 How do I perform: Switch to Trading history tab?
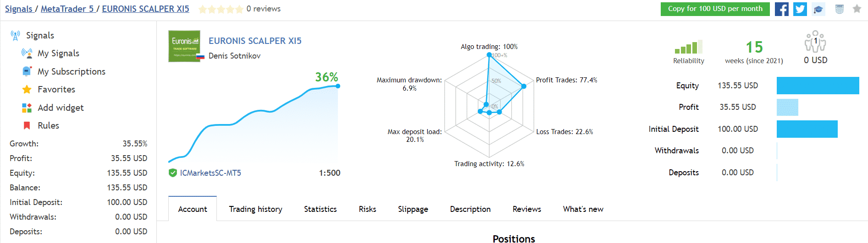click(x=255, y=209)
